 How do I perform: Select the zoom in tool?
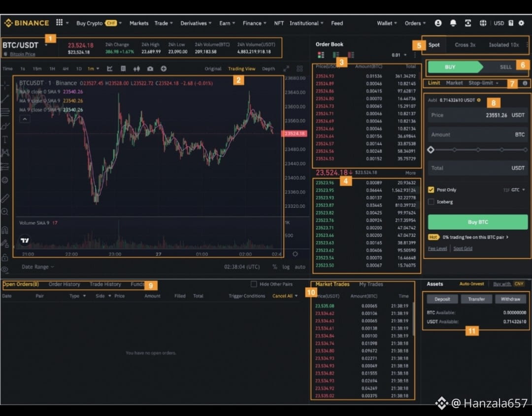pos(5,212)
